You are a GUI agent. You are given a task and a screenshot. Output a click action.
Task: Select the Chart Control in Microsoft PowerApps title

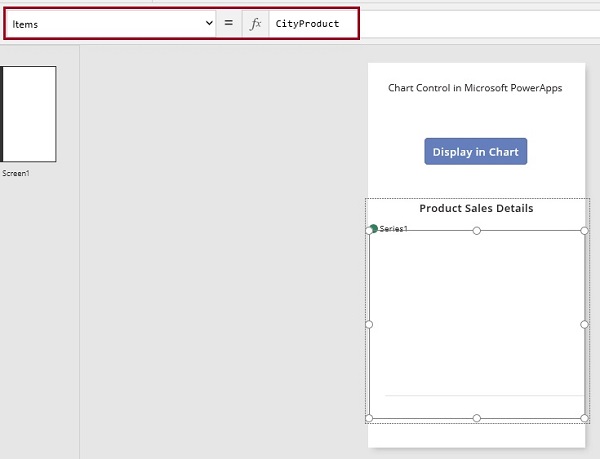[475, 88]
